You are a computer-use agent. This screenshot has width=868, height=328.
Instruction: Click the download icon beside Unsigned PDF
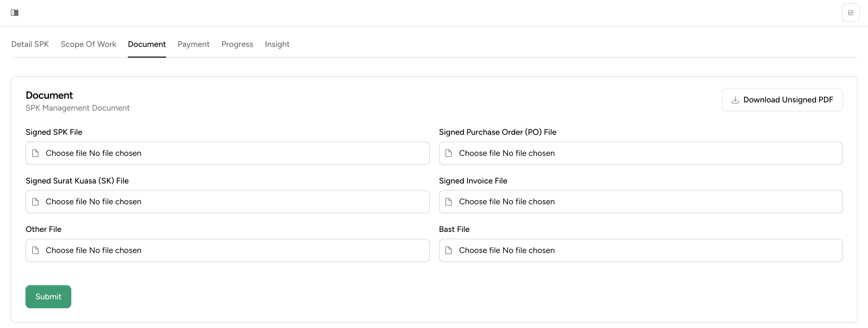(735, 100)
